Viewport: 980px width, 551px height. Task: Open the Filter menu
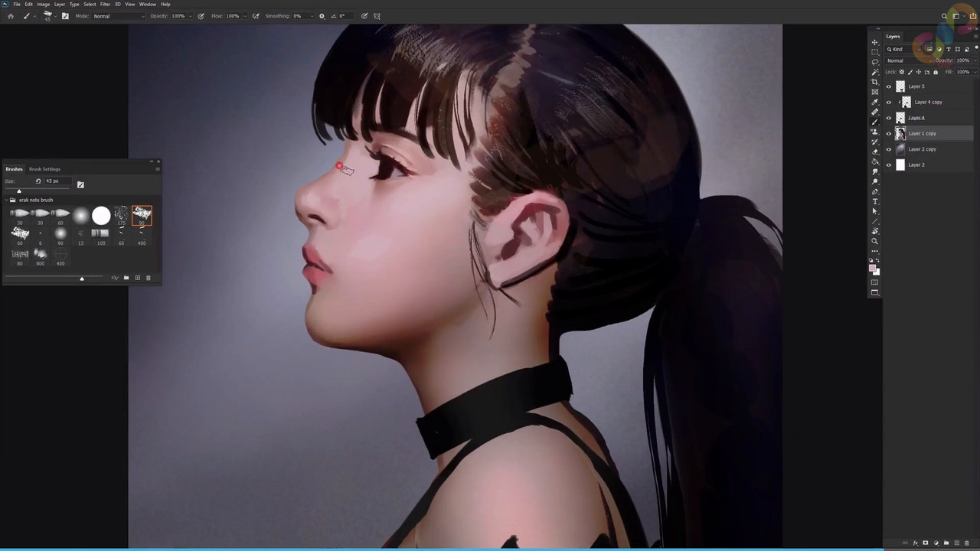105,4
